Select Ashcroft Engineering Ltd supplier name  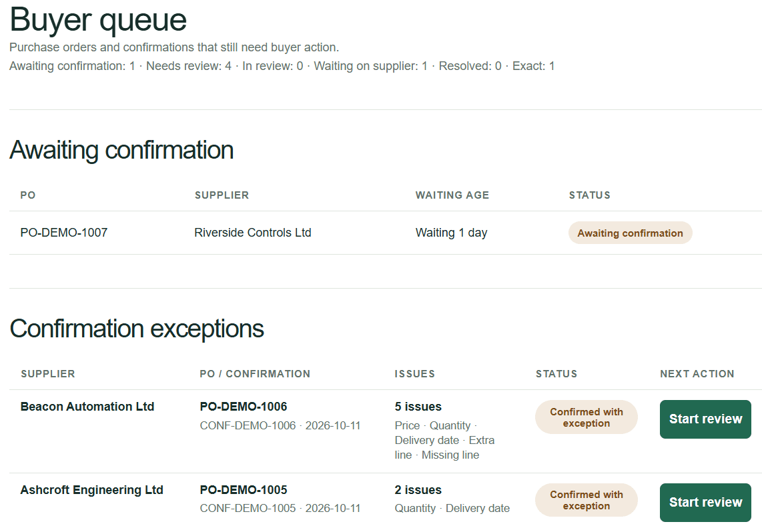pos(92,490)
